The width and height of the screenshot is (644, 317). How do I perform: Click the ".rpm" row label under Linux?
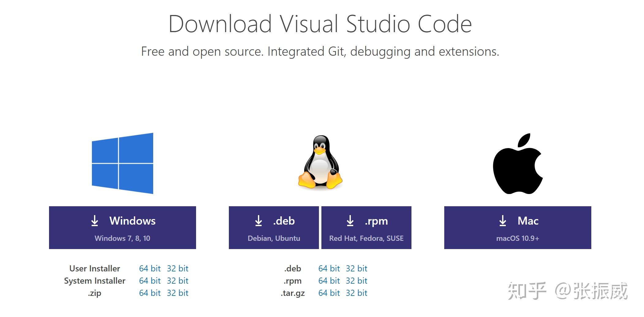[293, 281]
